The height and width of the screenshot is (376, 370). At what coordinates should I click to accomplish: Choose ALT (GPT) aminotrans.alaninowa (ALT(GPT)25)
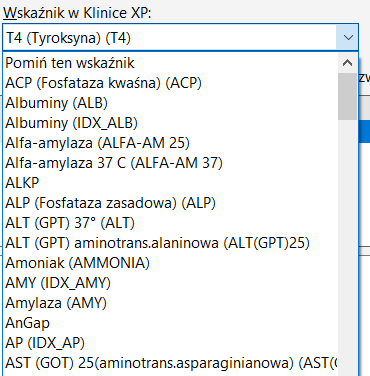tap(171, 243)
